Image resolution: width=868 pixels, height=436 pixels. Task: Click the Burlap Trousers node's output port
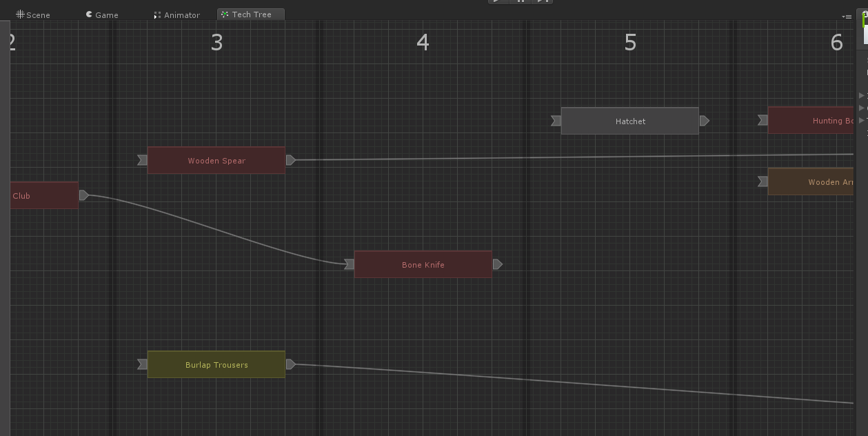tap(292, 364)
